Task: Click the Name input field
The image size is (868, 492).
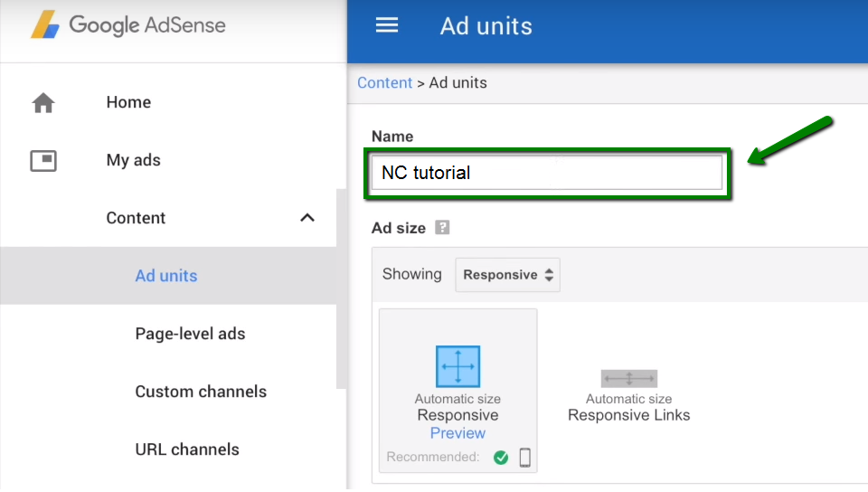Action: pyautogui.click(x=547, y=173)
